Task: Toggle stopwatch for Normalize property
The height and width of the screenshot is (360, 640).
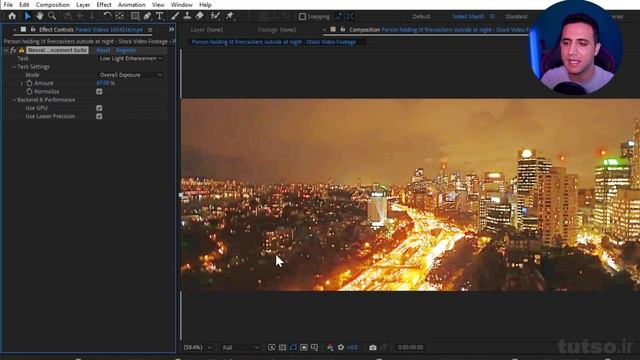Action: (x=29, y=91)
